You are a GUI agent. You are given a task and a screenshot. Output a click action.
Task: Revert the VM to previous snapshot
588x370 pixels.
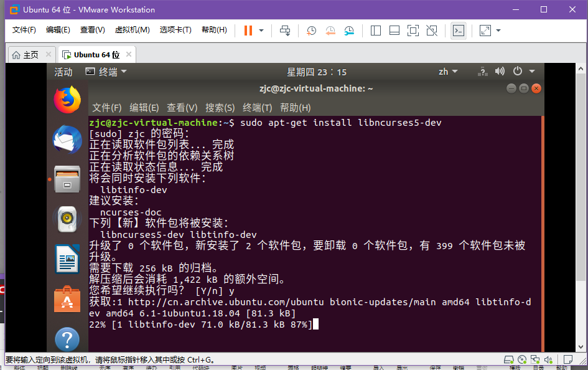tap(330, 31)
